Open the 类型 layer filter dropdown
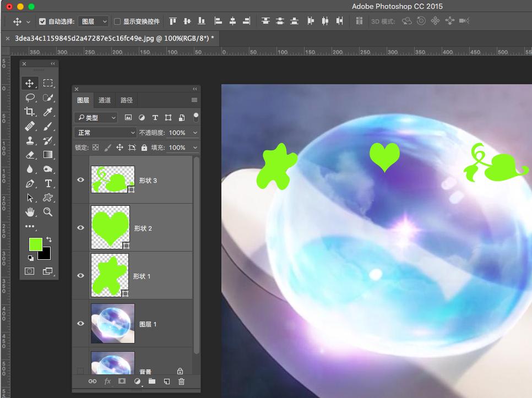Image resolution: width=532 pixels, height=398 pixels. click(96, 117)
